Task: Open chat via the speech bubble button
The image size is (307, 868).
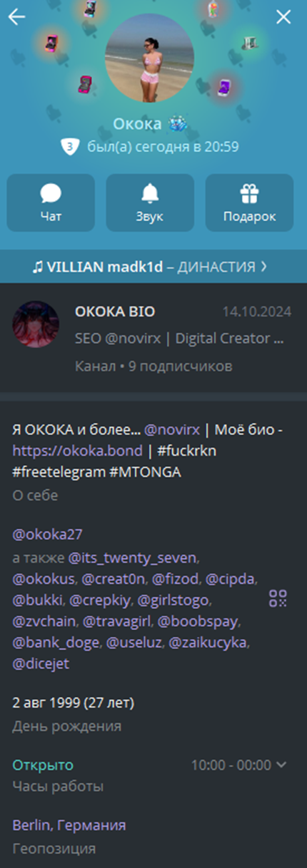Action: 51,203
